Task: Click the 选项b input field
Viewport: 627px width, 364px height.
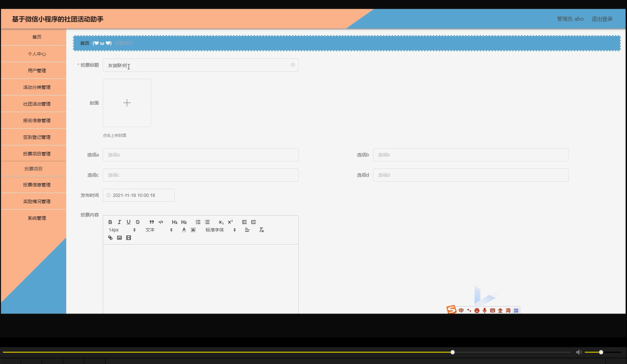Action: (x=471, y=155)
